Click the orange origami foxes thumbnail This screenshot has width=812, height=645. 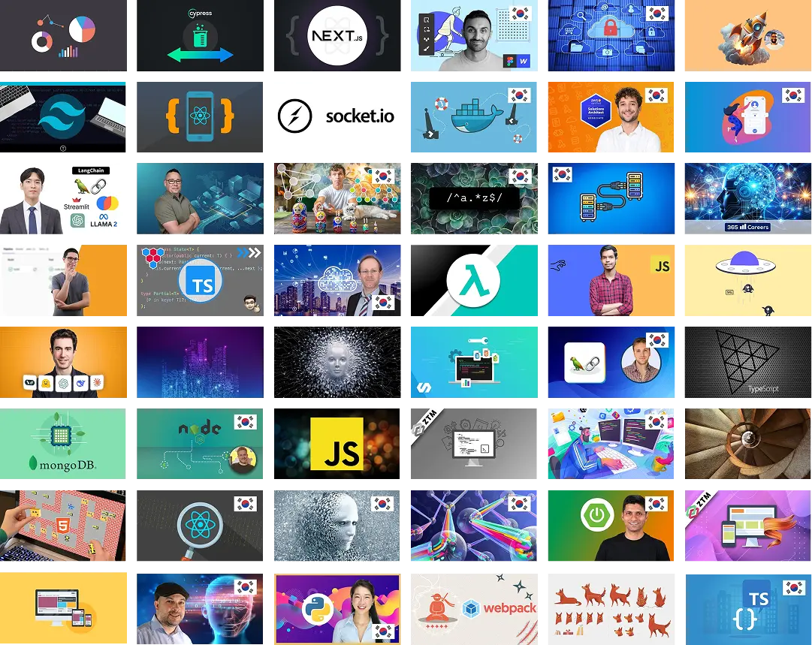click(612, 607)
